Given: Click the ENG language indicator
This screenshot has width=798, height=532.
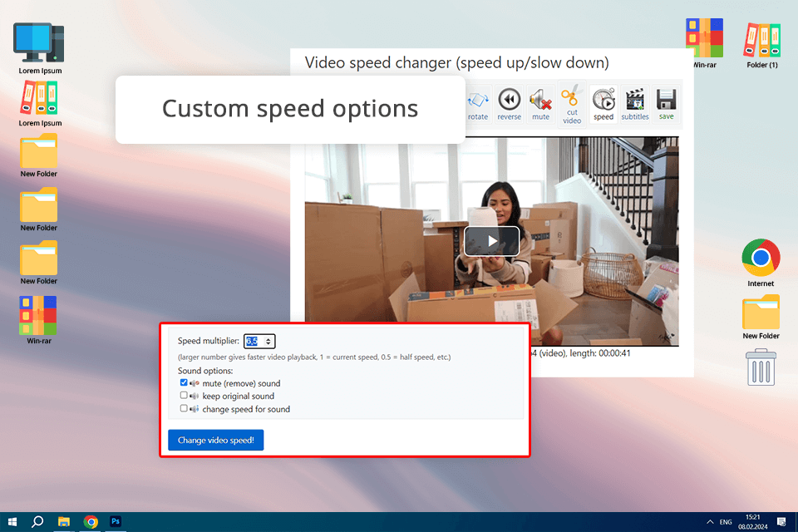Looking at the screenshot, I should pyautogui.click(x=726, y=522).
